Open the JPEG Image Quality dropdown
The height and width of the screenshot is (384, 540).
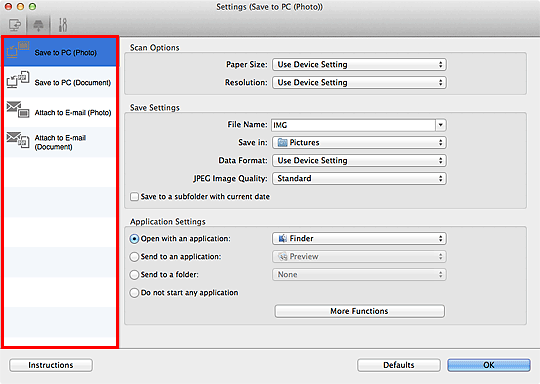359,178
